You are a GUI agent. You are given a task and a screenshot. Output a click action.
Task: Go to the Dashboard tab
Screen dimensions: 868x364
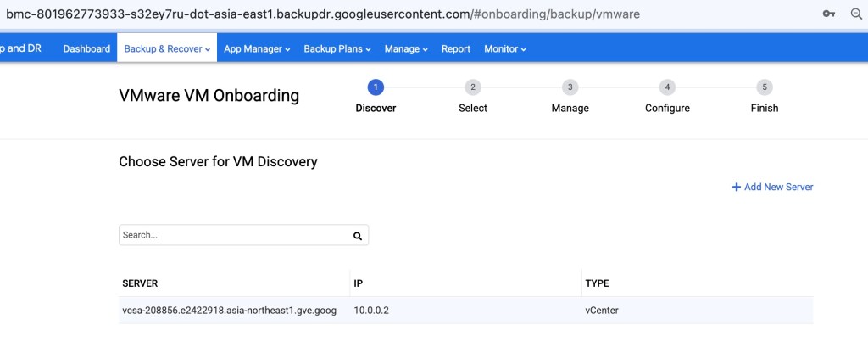(86, 49)
